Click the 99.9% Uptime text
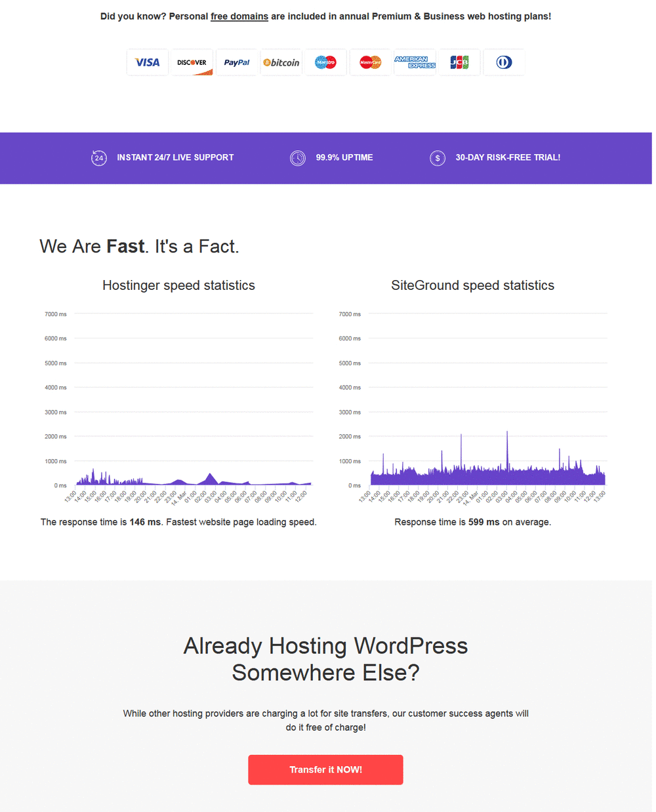This screenshot has height=812, width=656. (344, 157)
